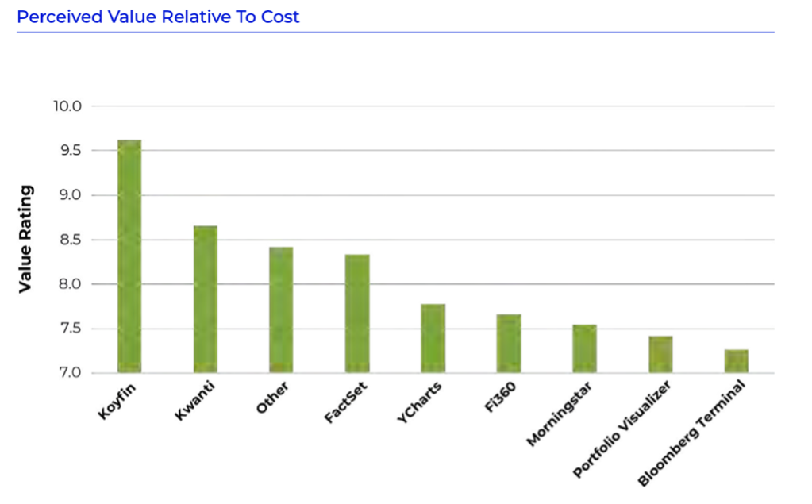Click the 7.5 y-axis tick label
This screenshot has height=504, width=812.
pos(71,329)
